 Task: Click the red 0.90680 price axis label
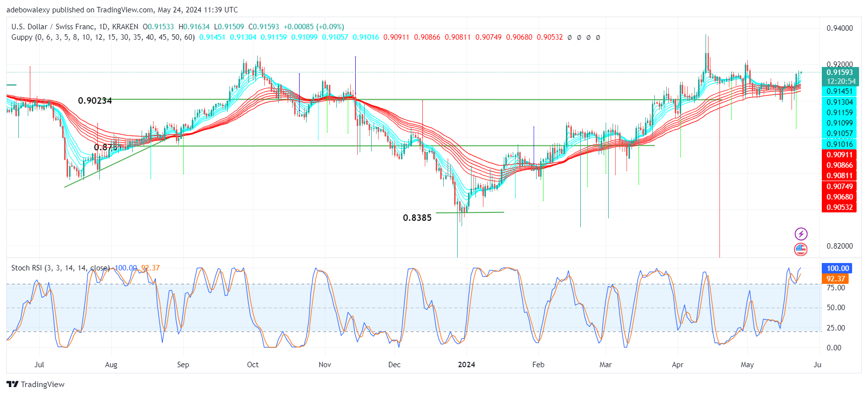coord(840,197)
